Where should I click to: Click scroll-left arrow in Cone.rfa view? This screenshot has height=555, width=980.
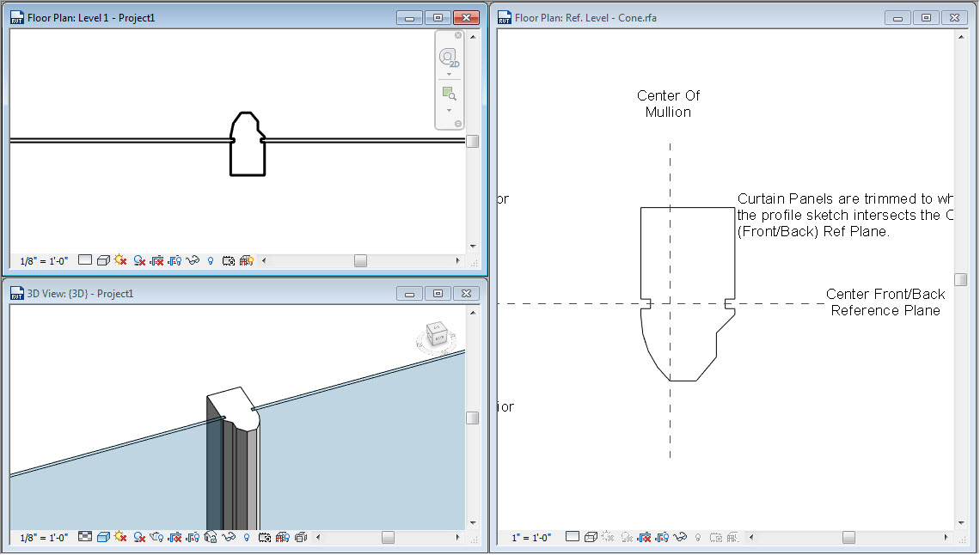click(x=752, y=538)
